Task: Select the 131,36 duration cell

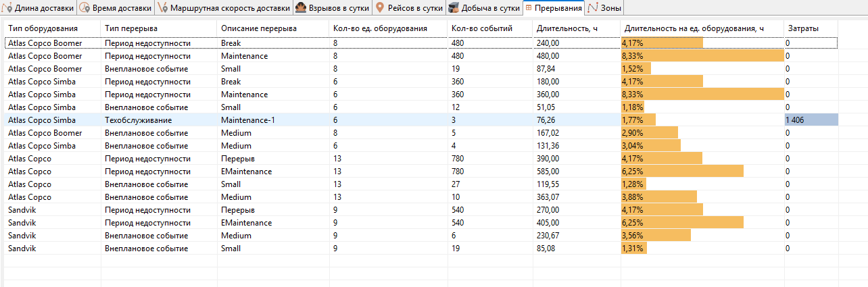Action: (x=577, y=146)
